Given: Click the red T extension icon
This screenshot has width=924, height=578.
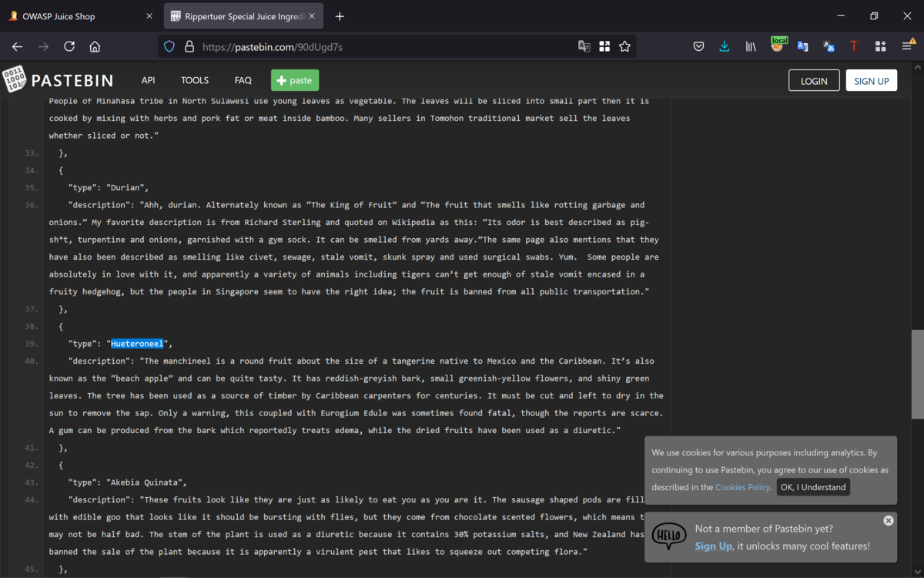Looking at the screenshot, I should tap(854, 46).
